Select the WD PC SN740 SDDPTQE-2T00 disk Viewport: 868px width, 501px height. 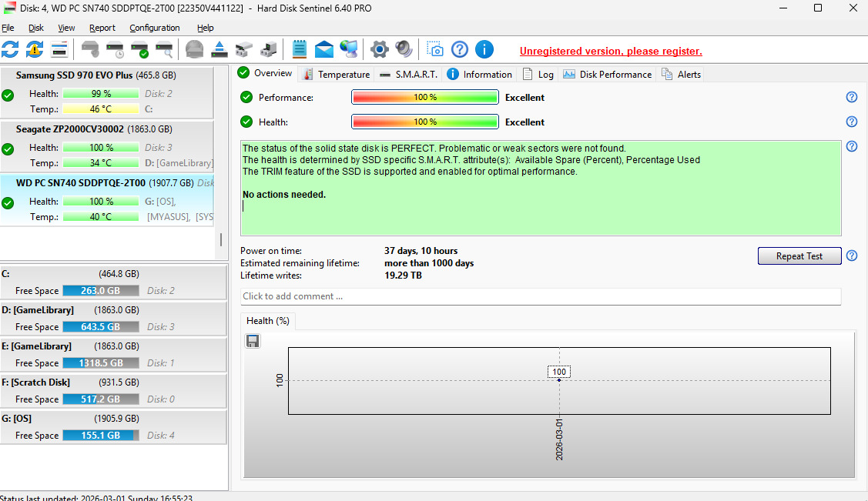107,199
